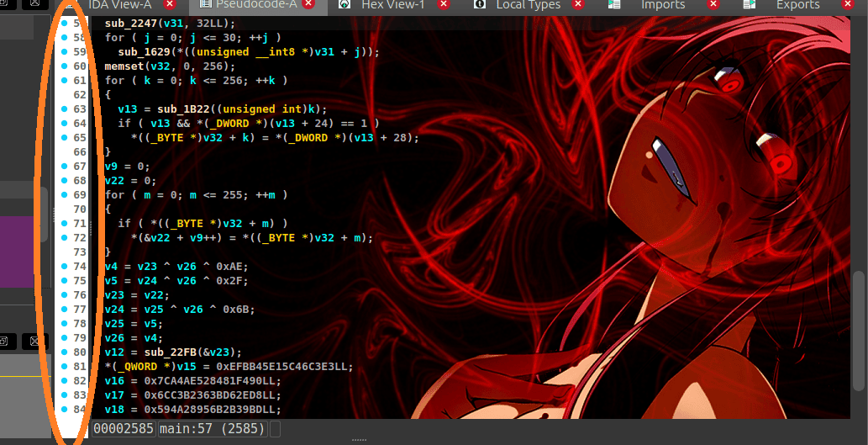868x445 pixels.
Task: Close the Imports tab
Action: 713,4
